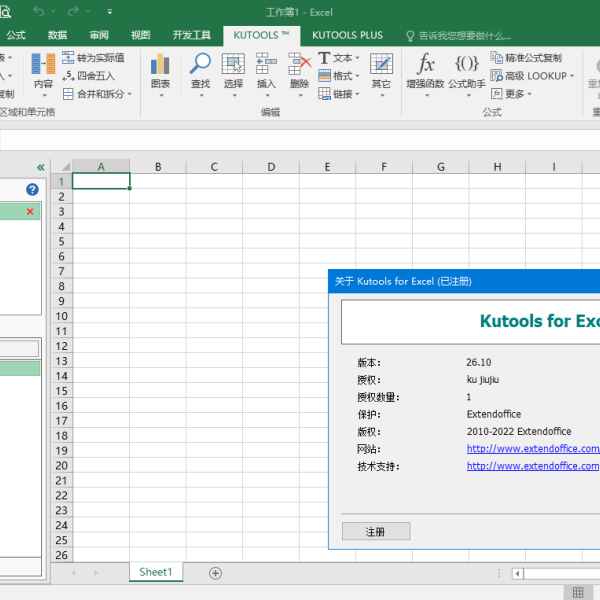Click the 注册 button in About dialog
The width and height of the screenshot is (600, 600).
pyautogui.click(x=376, y=531)
